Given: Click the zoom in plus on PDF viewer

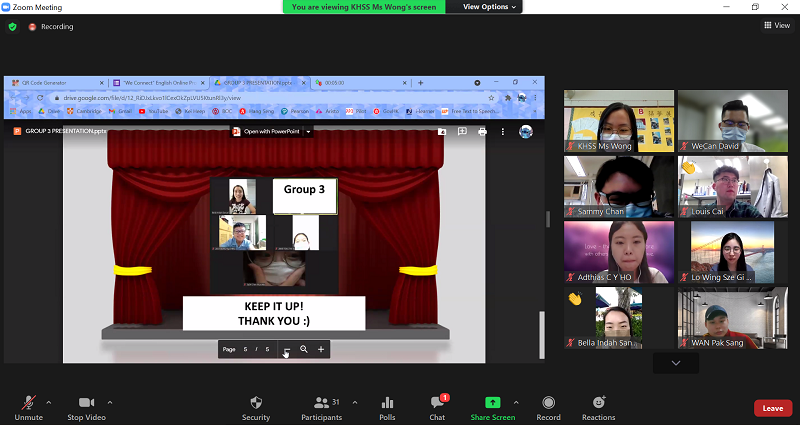Looking at the screenshot, I should 321,349.
